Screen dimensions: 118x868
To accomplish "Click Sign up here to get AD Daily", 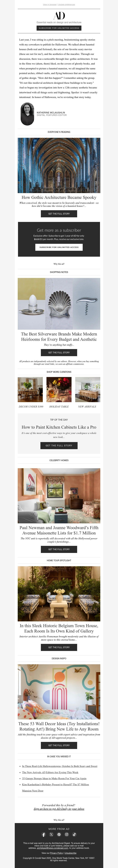I will tap(59, 808).
